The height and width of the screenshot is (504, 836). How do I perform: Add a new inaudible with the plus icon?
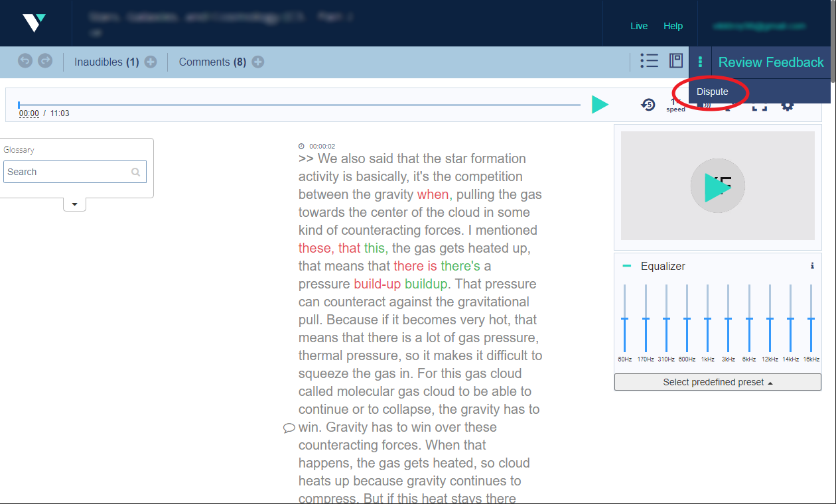click(151, 62)
